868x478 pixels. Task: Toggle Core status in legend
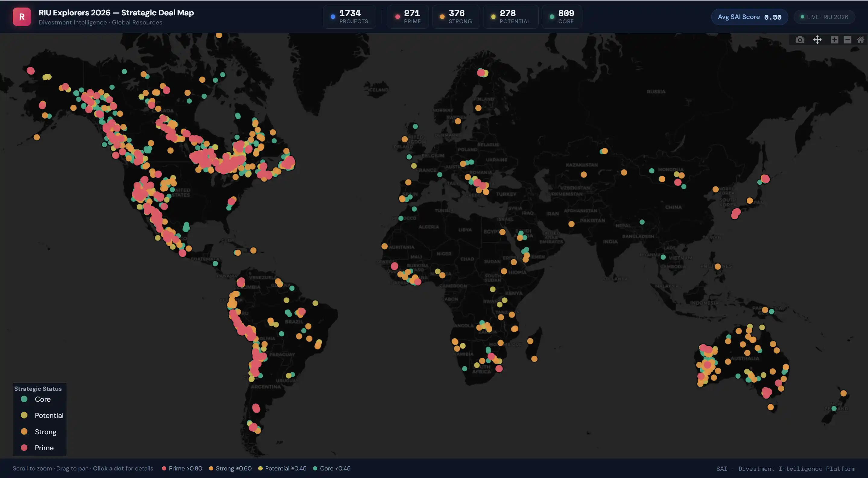pyautogui.click(x=42, y=399)
